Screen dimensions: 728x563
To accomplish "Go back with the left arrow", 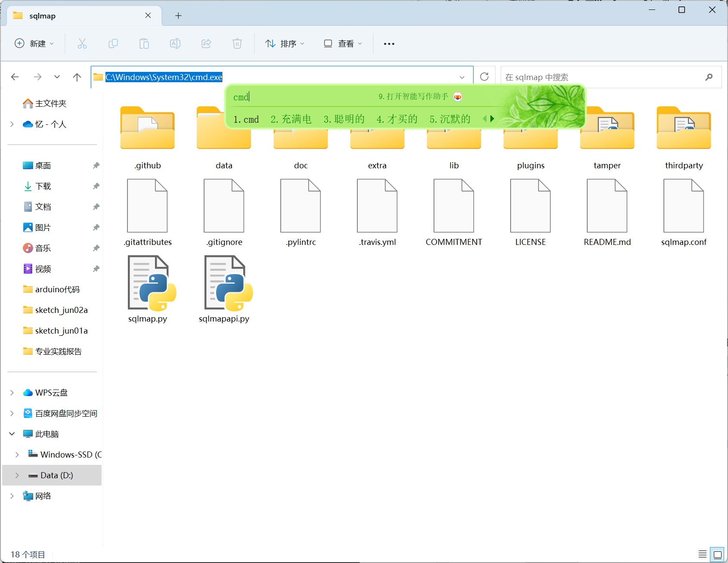I will pos(15,77).
